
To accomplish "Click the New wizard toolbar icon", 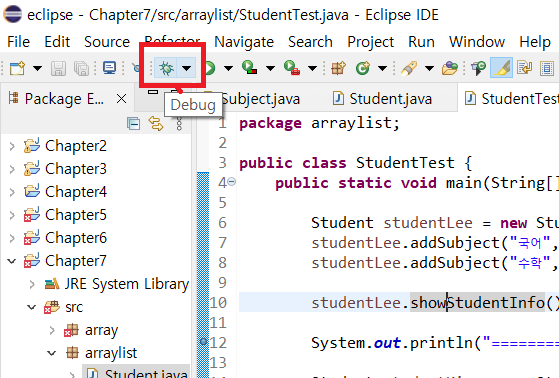I will (17, 68).
